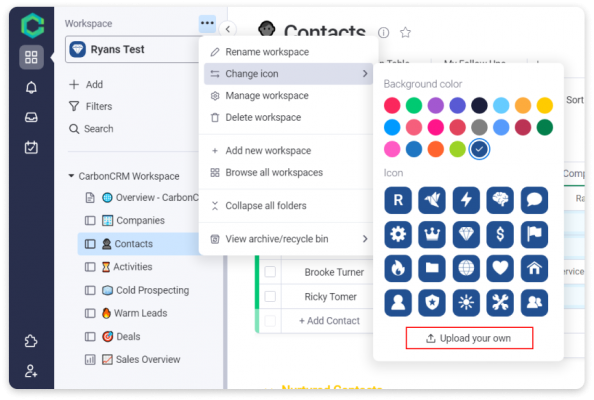Open the inbox tray icon in sidebar
Screen dimensions: 594x400
click(31, 117)
